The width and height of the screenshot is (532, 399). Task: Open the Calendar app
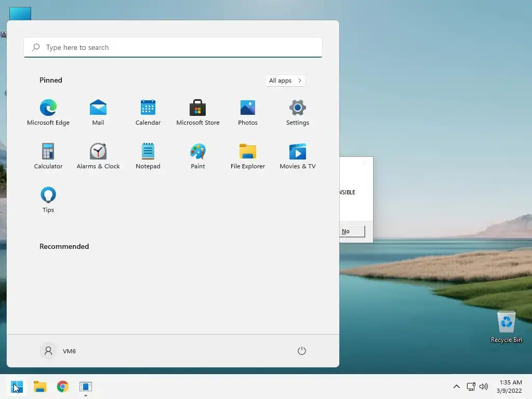[148, 113]
